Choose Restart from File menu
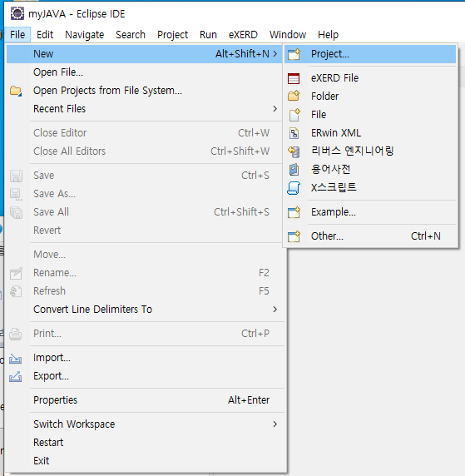Screen dimensions: 465x476 (x=145, y=443)
